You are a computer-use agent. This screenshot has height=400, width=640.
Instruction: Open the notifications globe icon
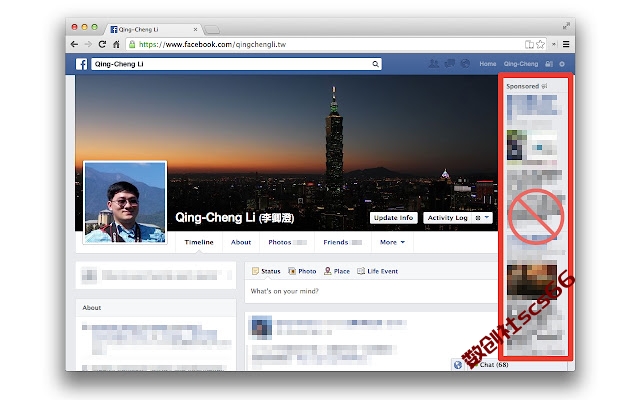[465, 64]
